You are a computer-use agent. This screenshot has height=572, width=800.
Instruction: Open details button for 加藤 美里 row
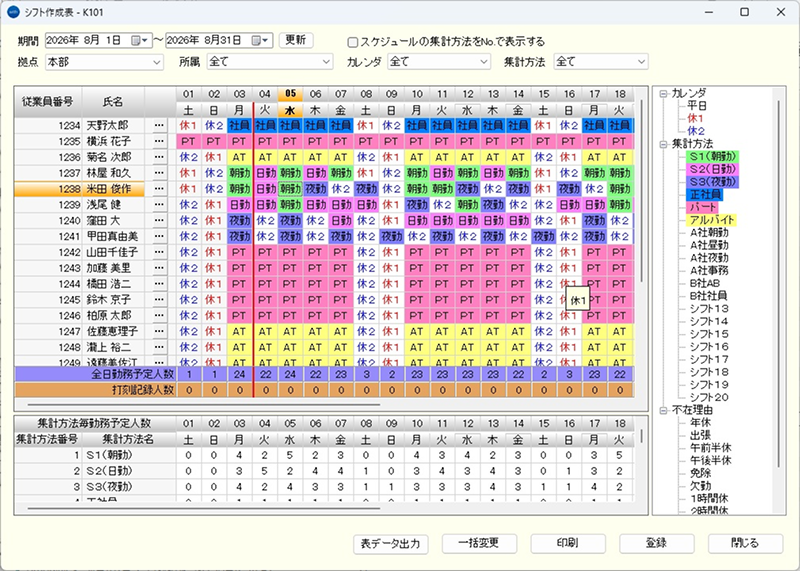point(160,268)
